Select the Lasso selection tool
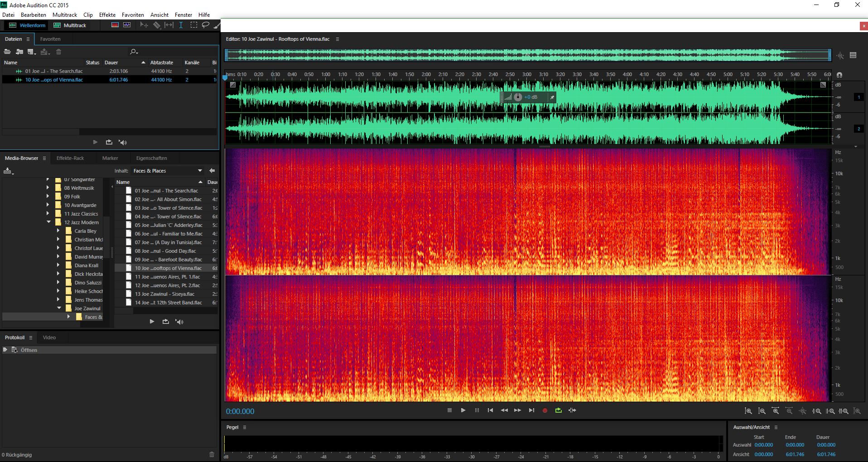This screenshot has height=462, width=868. [x=206, y=25]
